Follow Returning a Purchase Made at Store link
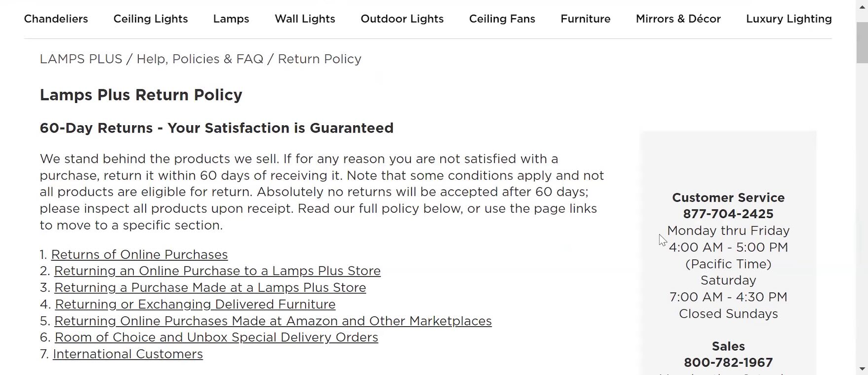Image resolution: width=868 pixels, height=375 pixels. [210, 288]
